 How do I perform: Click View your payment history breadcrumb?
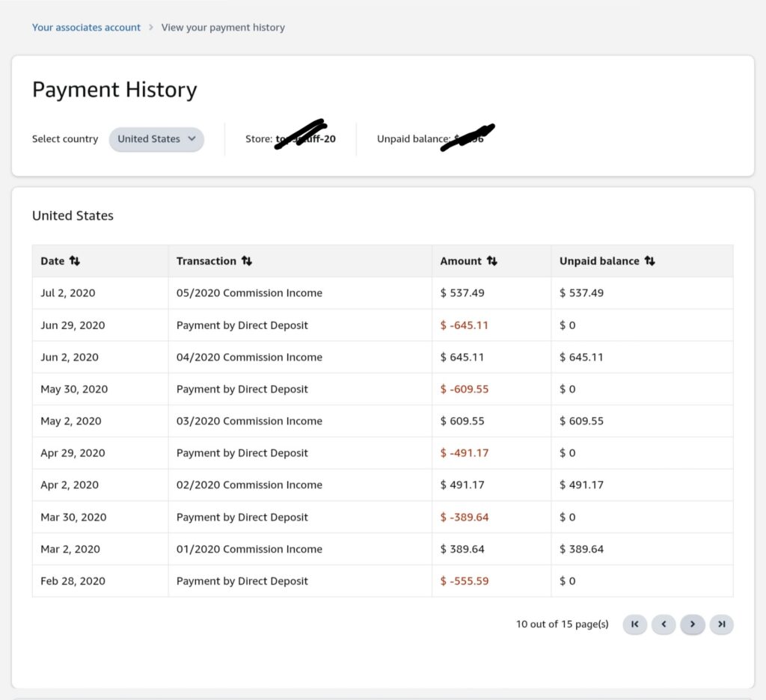tap(223, 28)
